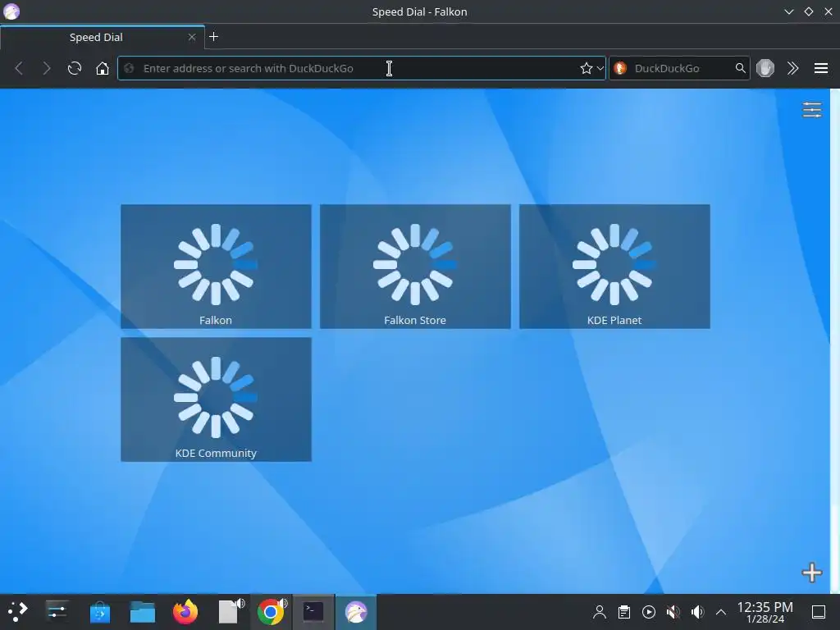Screen dimensions: 840x630
Task: Open the volume speaker tray icon
Action: click(x=697, y=612)
